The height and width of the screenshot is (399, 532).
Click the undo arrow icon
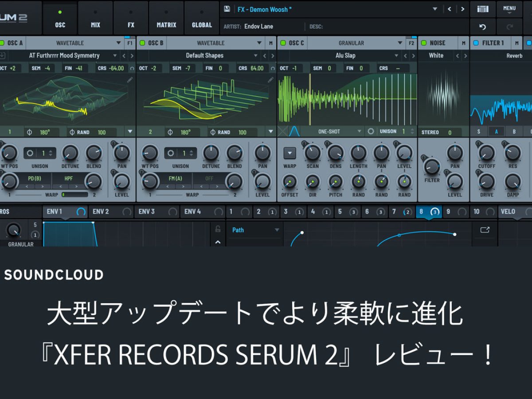pyautogui.click(x=482, y=27)
